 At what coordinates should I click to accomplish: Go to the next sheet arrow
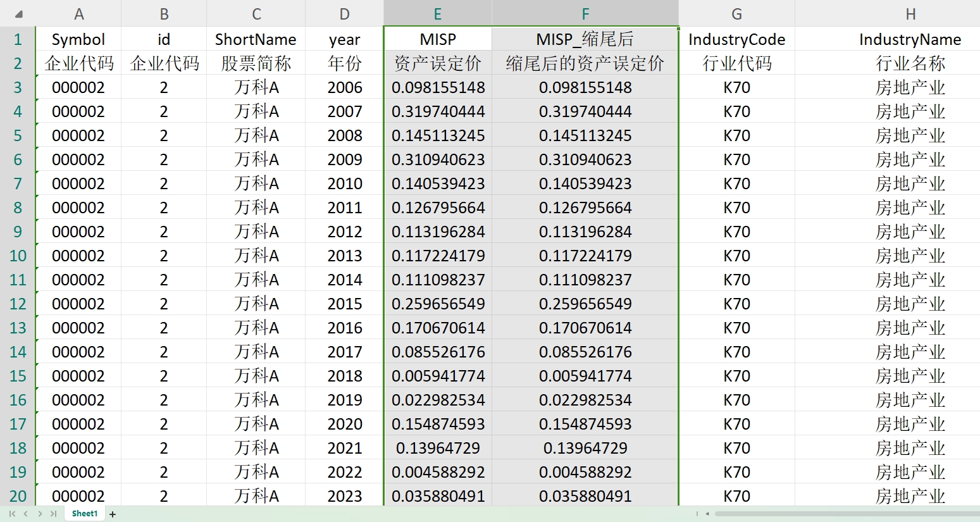tap(40, 514)
